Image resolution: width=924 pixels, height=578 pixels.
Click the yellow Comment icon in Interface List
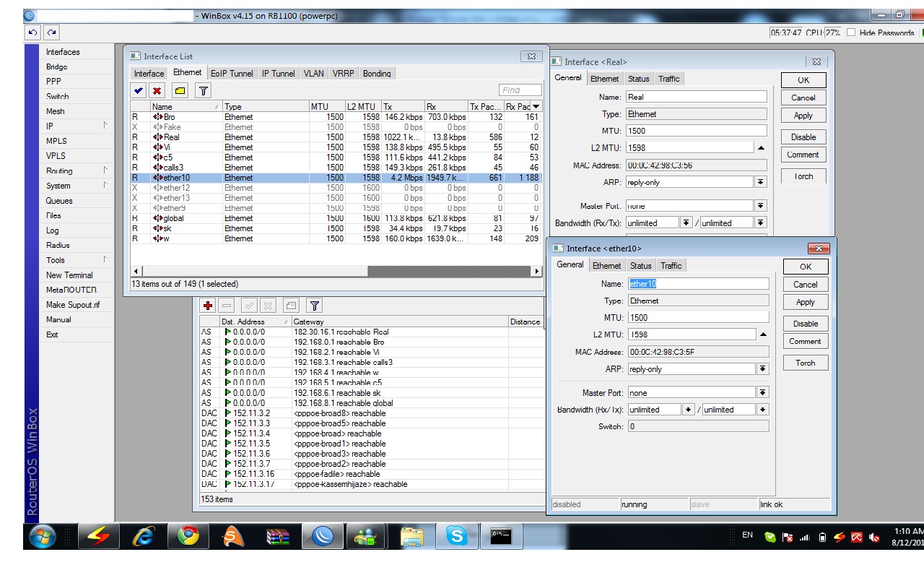[180, 90]
